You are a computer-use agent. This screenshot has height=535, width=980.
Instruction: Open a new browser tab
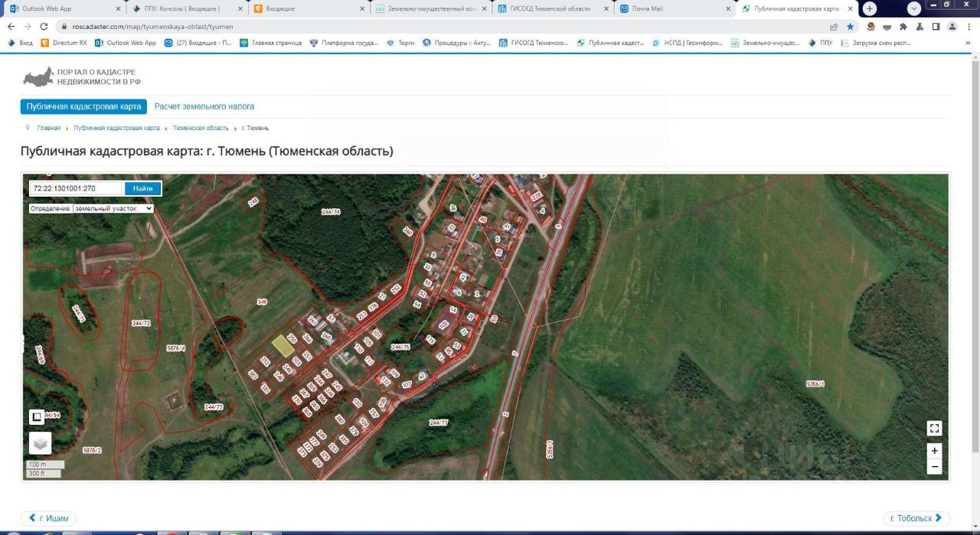coord(870,8)
